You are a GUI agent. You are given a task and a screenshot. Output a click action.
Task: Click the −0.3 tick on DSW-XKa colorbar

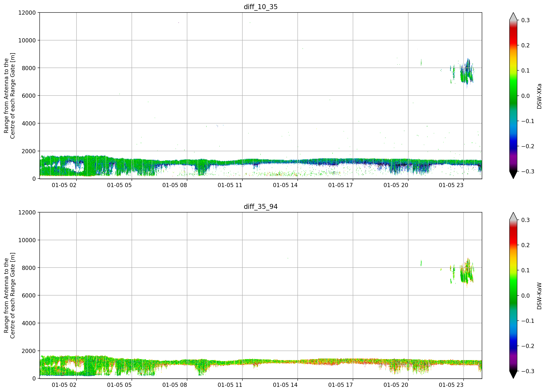click(528, 172)
